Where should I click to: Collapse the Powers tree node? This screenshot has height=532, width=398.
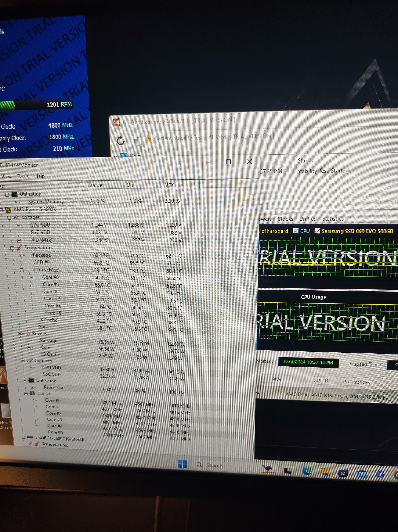coord(20,334)
